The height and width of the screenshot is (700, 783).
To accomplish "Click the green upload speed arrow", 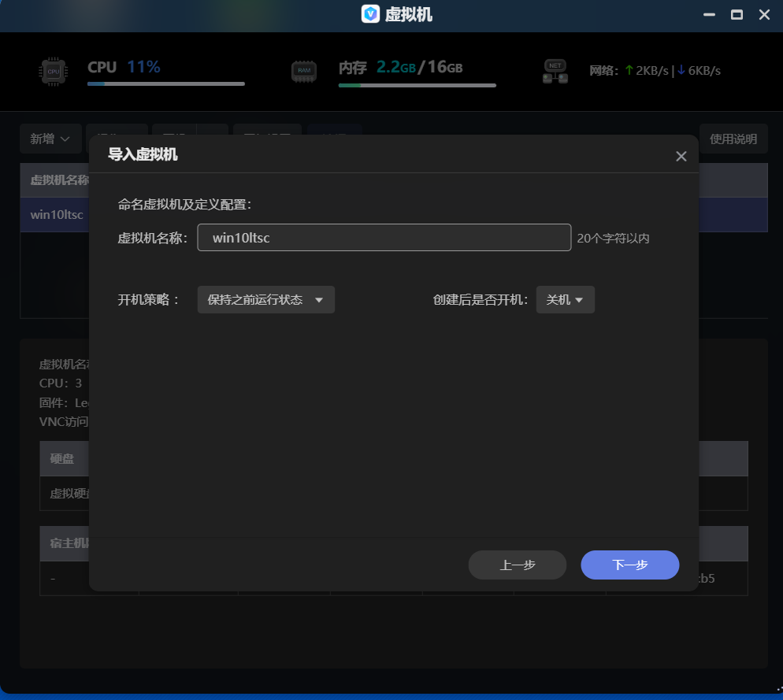I will (x=629, y=70).
